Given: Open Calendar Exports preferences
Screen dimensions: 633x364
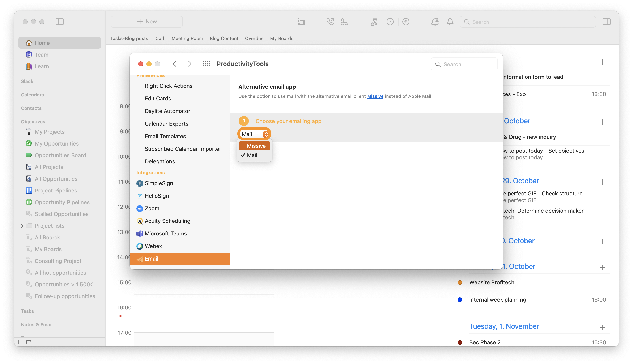Looking at the screenshot, I should tap(180, 124).
